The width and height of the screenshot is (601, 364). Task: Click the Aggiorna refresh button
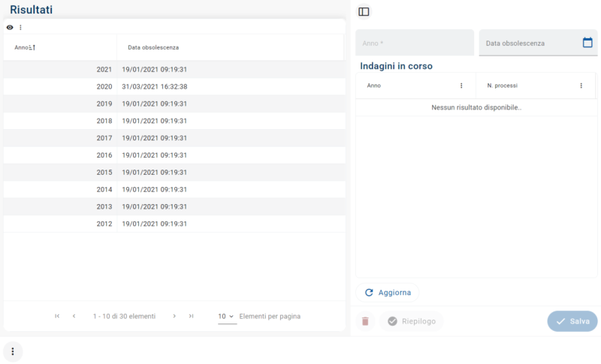tap(388, 293)
